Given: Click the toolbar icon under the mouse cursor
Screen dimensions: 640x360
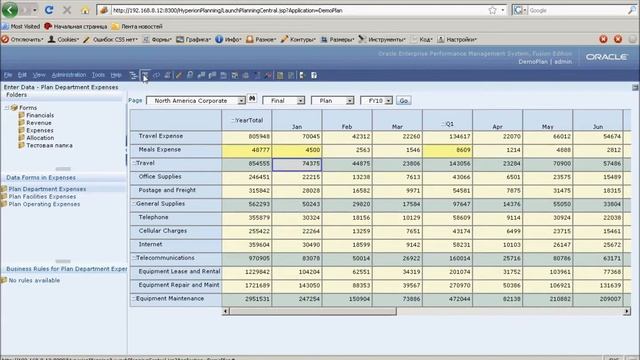Looking at the screenshot, I should 145,75.
